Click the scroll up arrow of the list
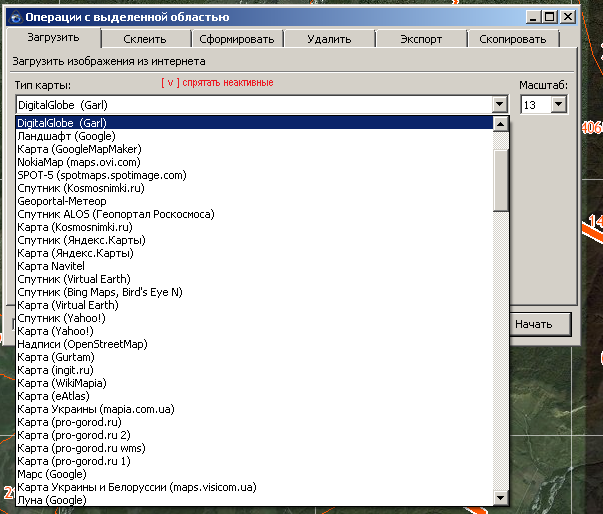This screenshot has height=514, width=603. (x=501, y=123)
